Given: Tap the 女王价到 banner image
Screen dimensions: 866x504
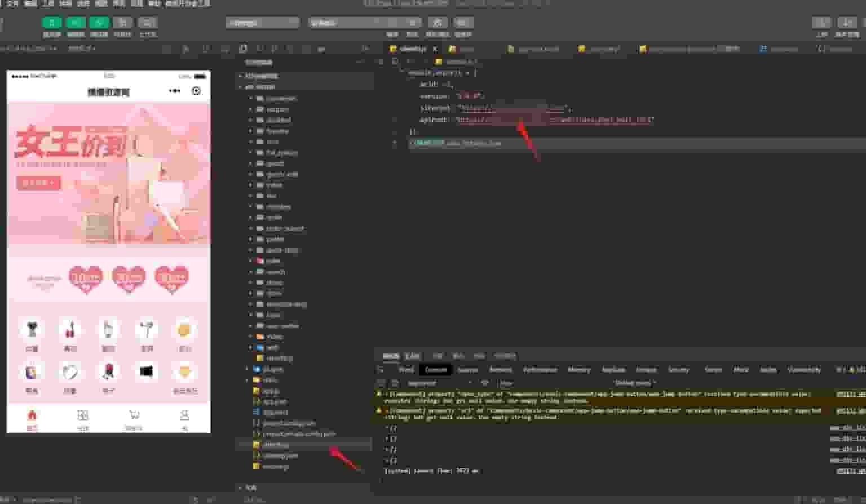Looking at the screenshot, I should [x=109, y=173].
